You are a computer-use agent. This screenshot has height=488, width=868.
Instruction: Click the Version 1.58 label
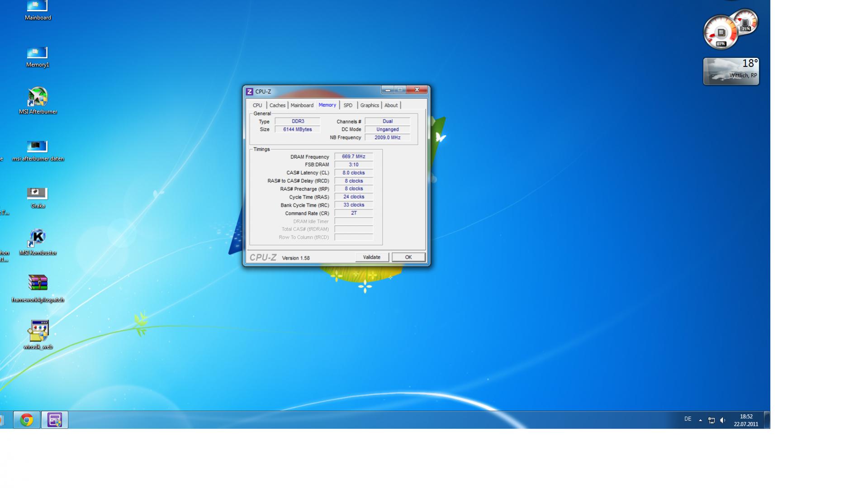click(296, 258)
